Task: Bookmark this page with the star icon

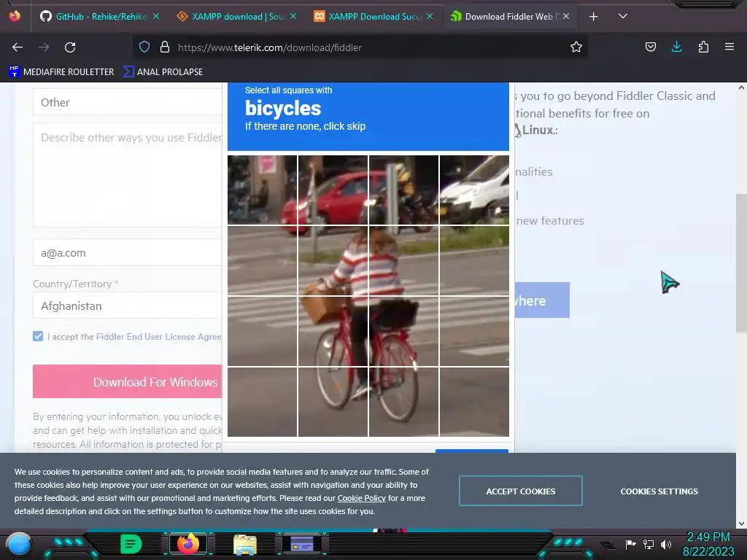Action: tap(576, 47)
